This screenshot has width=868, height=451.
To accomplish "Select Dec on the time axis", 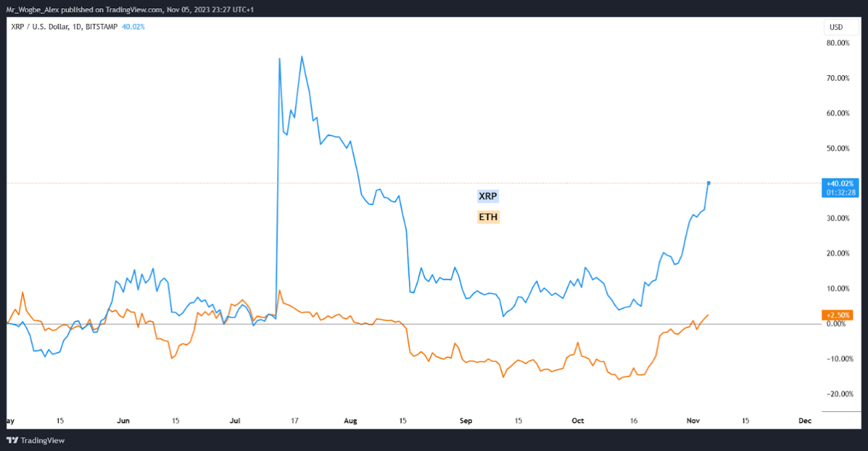I will (804, 421).
